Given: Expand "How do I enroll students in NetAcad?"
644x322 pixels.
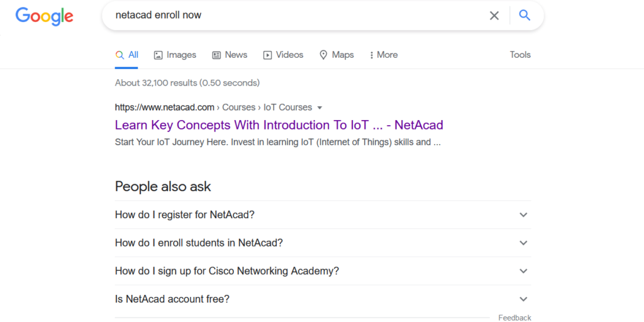Looking at the screenshot, I should [x=199, y=243].
